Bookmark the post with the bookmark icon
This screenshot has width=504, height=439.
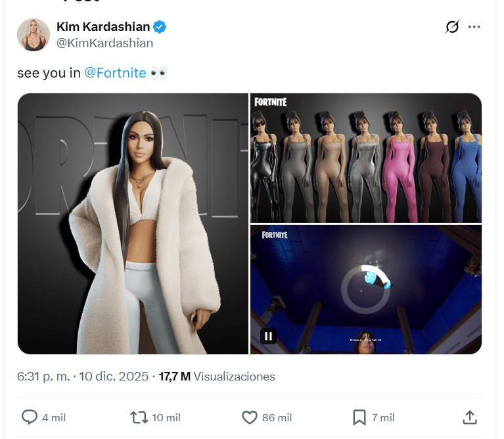[359, 417]
